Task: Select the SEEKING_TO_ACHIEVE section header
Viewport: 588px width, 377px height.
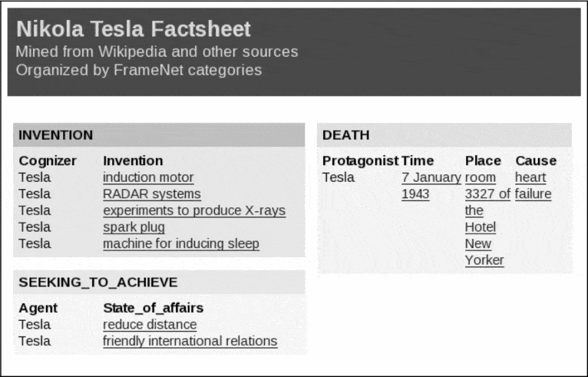Action: pos(98,283)
